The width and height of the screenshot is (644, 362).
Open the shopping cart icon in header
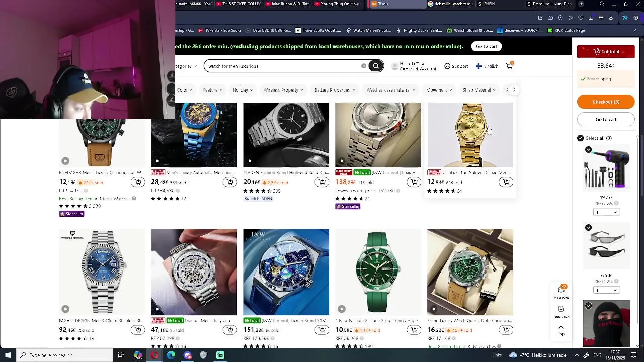509,66
